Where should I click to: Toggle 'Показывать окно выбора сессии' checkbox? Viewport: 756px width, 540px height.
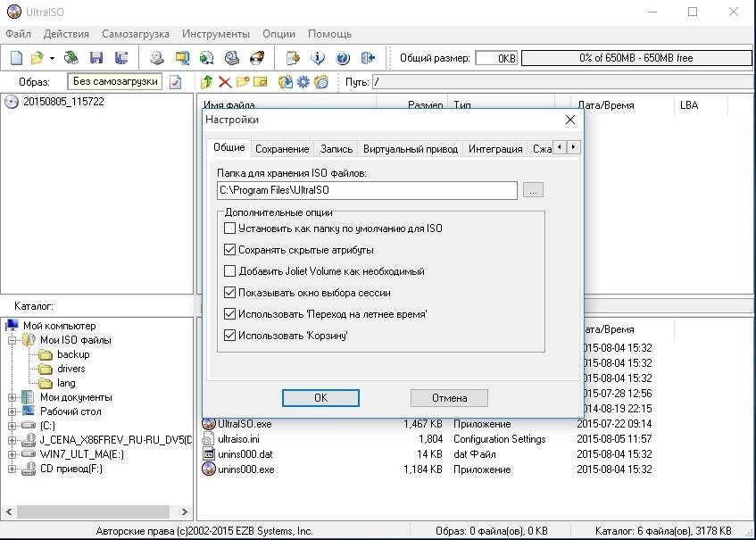[230, 293]
